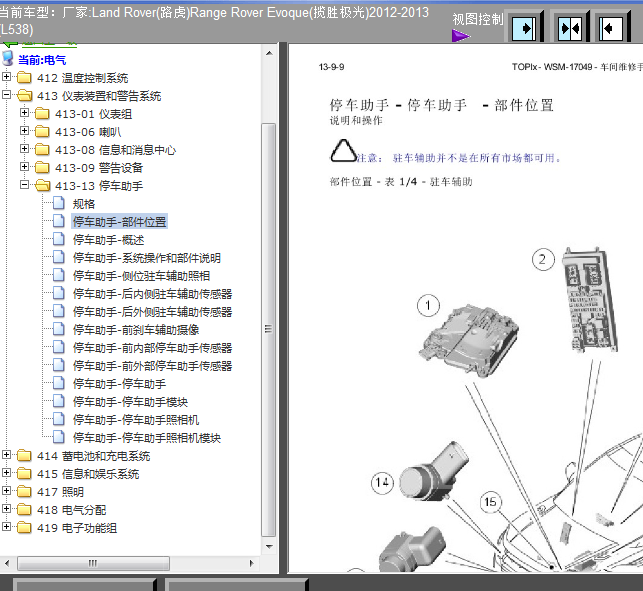Click the 当前:电气 computer icon

pyautogui.click(x=8, y=59)
